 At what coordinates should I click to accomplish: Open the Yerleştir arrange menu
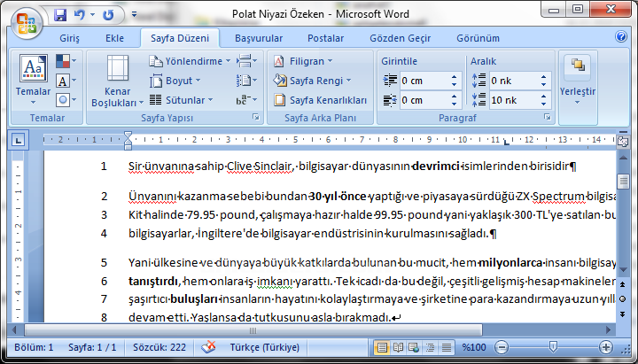tap(578, 80)
